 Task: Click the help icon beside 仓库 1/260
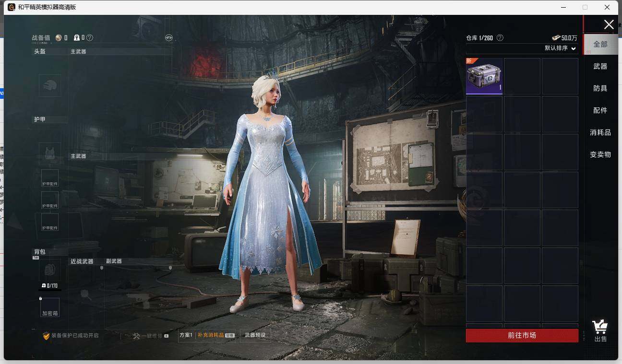coord(500,37)
